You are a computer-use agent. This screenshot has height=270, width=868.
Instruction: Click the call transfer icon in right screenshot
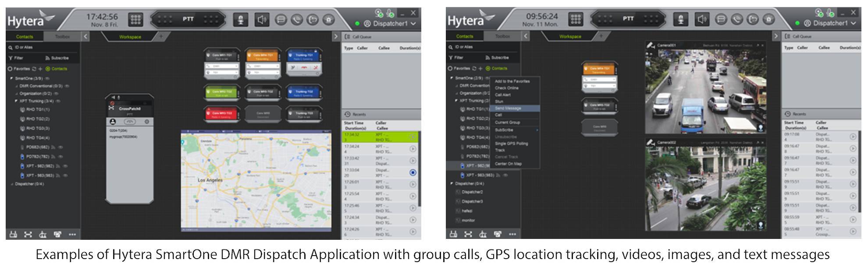[x=753, y=19]
